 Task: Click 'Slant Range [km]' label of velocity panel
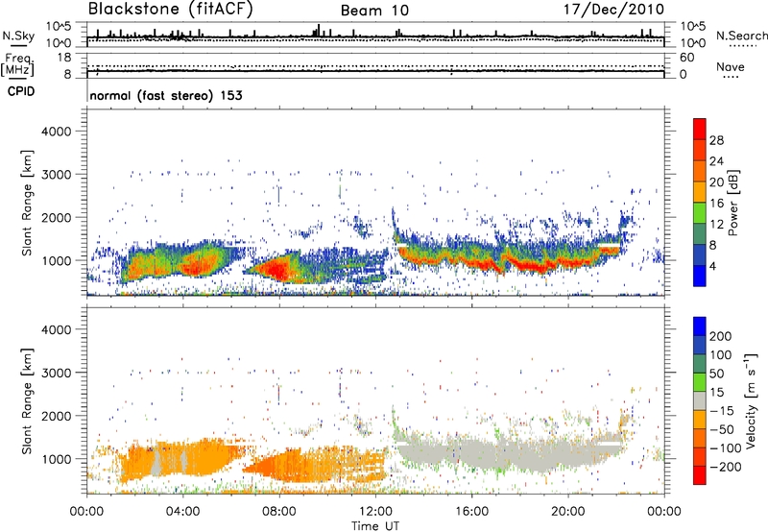click(x=27, y=400)
